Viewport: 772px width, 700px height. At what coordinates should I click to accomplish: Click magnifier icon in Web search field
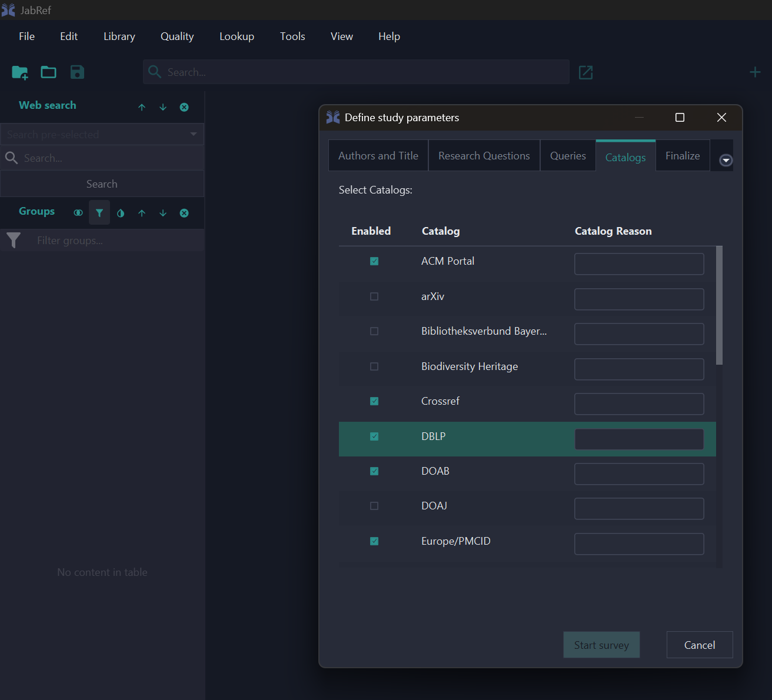11,158
